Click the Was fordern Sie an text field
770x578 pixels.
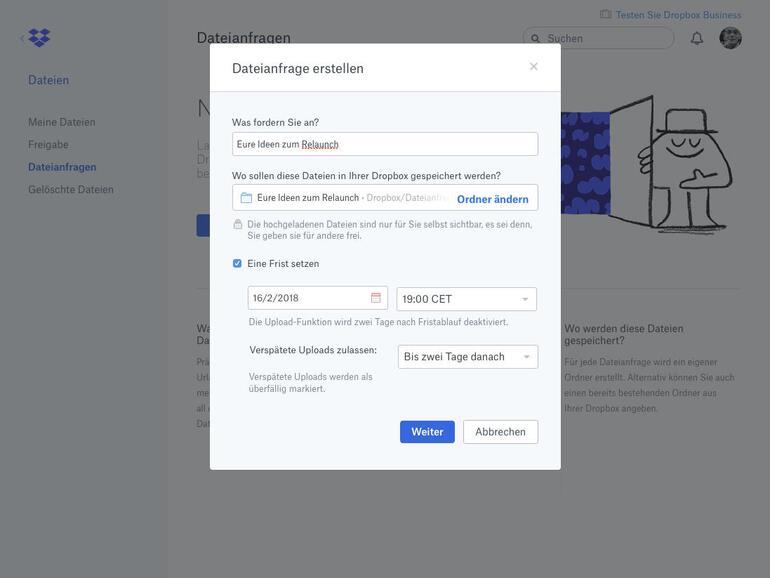(385, 144)
